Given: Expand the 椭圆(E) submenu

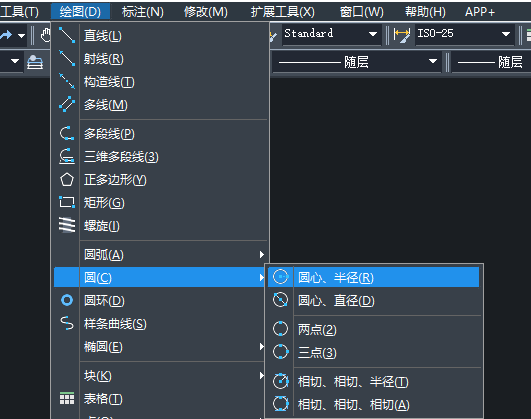Looking at the screenshot, I should tap(173, 347).
